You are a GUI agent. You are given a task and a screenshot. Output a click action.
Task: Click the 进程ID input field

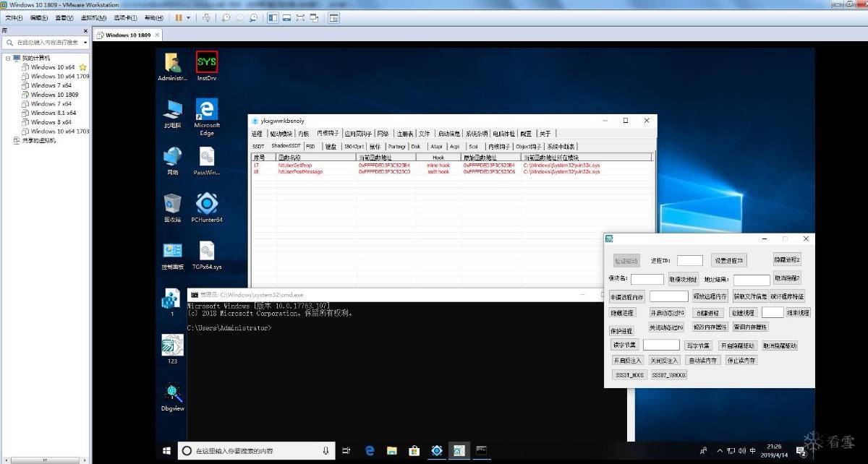tap(690, 261)
